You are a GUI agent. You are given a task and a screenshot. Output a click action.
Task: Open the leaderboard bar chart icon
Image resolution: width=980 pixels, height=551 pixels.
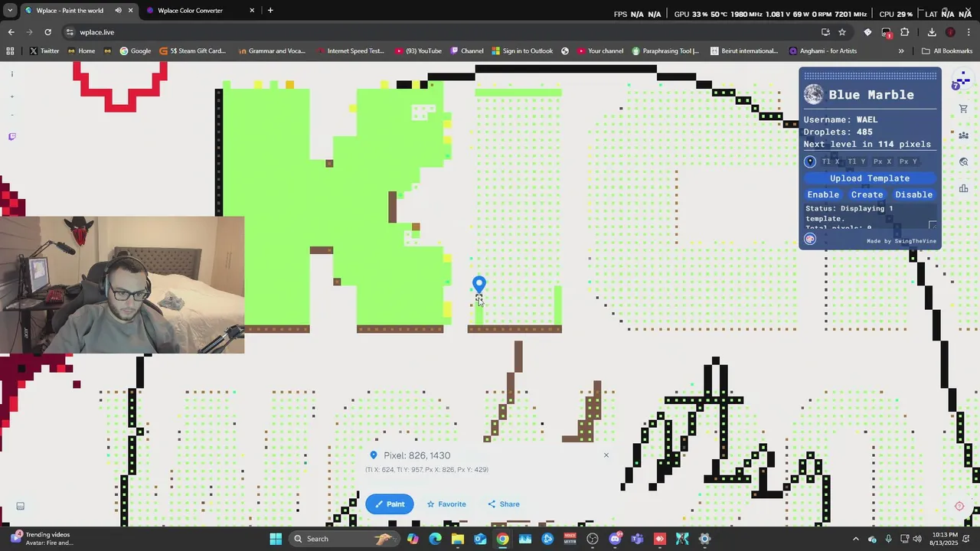963,188
